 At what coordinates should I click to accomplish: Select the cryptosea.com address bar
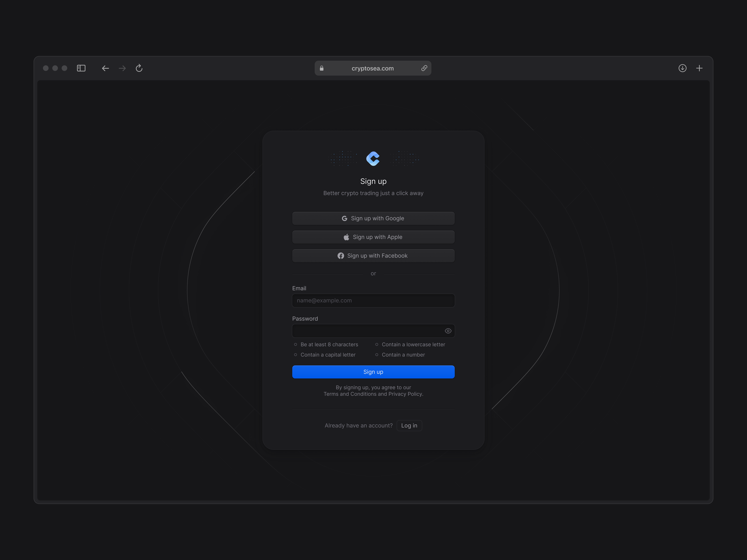(x=372, y=68)
